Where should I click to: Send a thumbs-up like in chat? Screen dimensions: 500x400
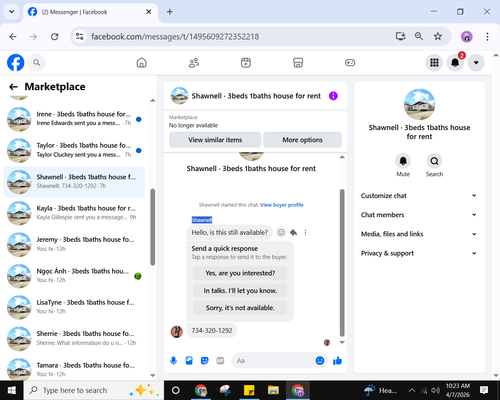(x=337, y=360)
